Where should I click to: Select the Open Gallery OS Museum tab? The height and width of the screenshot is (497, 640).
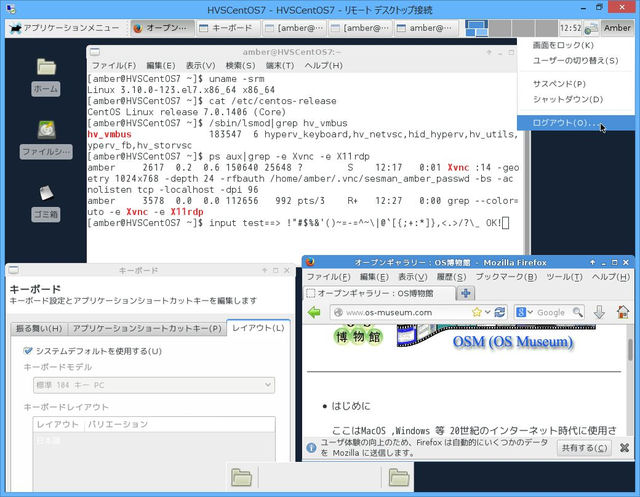tap(380, 293)
